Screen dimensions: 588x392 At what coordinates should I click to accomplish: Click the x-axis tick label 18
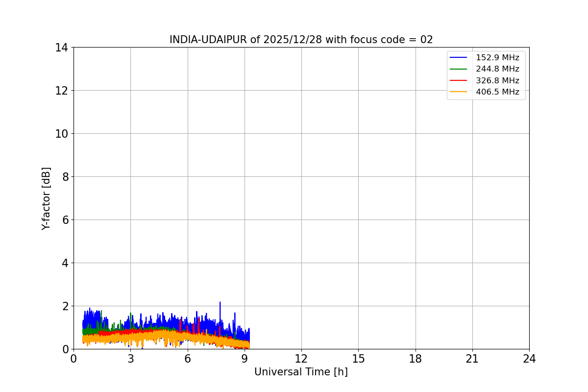coord(416,359)
